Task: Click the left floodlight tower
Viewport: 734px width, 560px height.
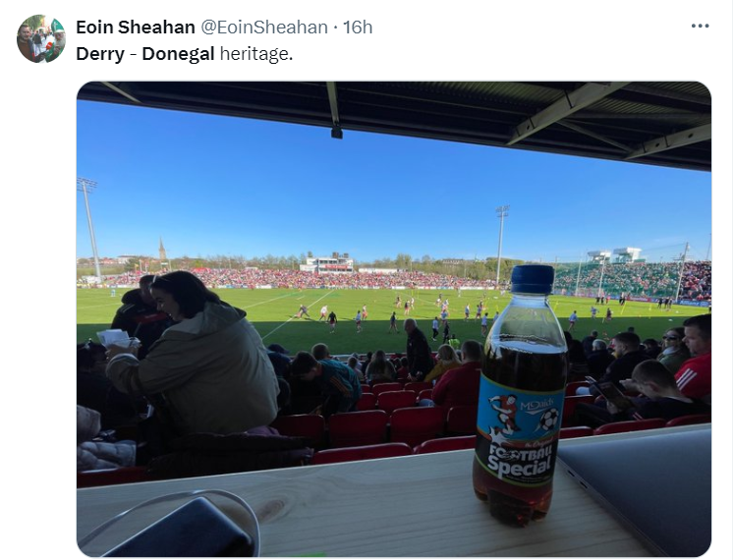Action: (89, 230)
